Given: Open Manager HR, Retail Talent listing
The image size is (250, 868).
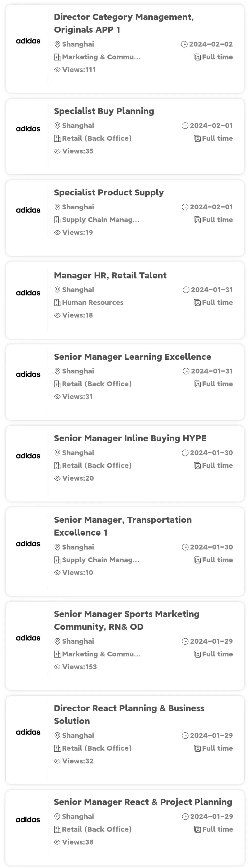Looking at the screenshot, I should click(x=110, y=275).
